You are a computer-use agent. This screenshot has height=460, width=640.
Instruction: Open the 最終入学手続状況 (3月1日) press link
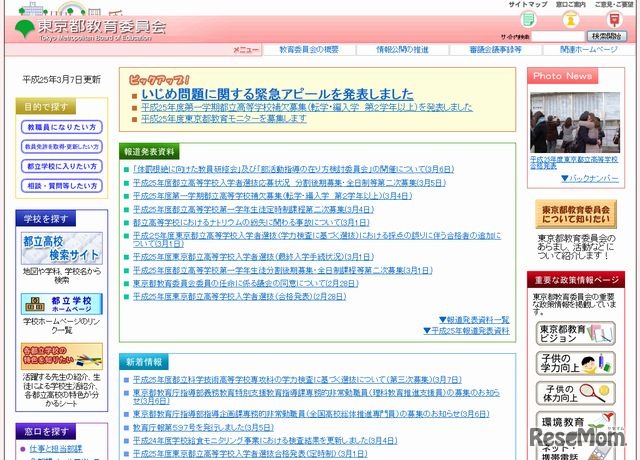pyautogui.click(x=253, y=257)
